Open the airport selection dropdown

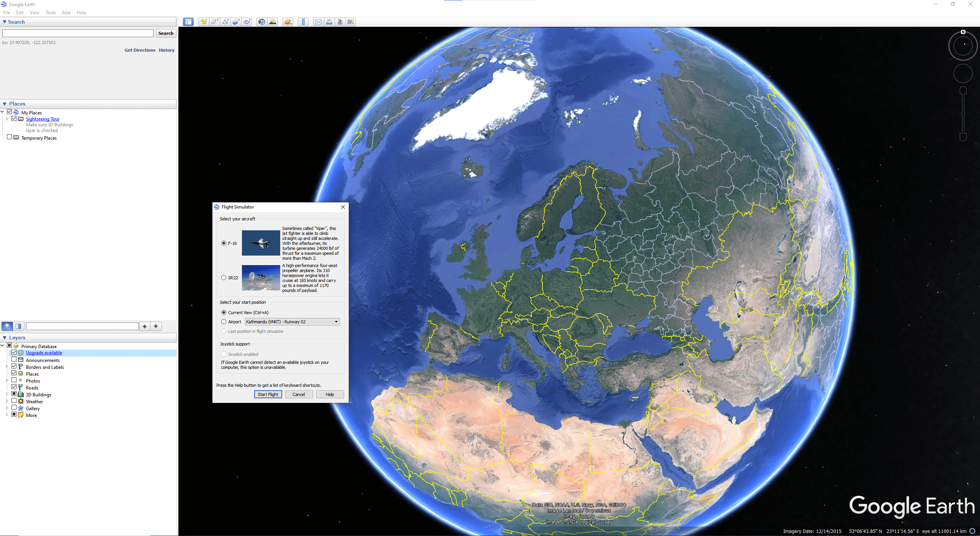click(x=335, y=322)
